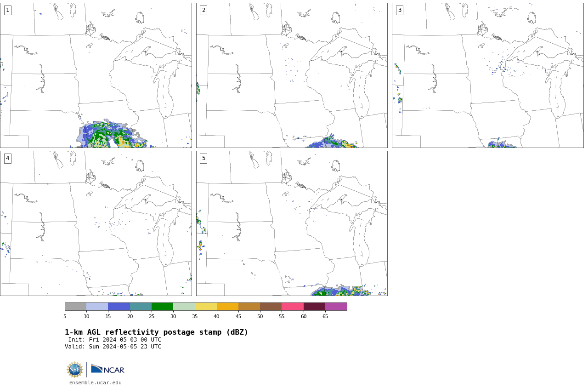Click the 1-km AGL reflectivity title
The height and width of the screenshot is (388, 588).
[x=156, y=332]
